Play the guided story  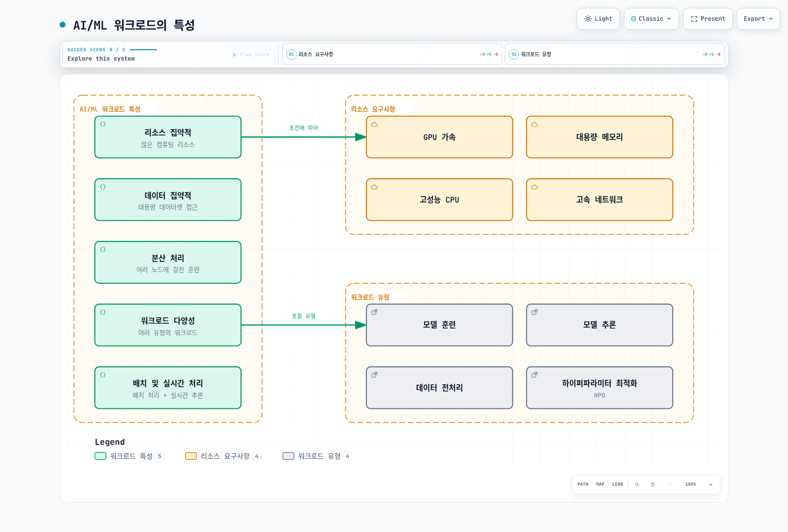251,55
